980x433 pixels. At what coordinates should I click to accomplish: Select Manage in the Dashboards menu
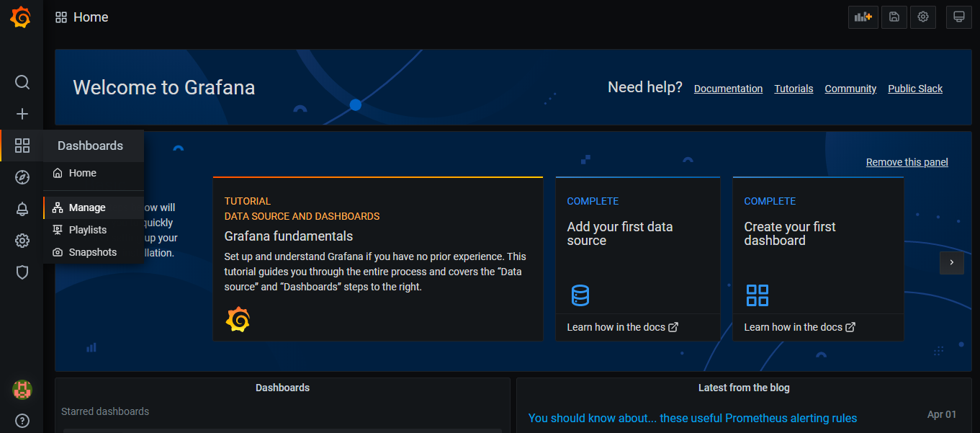click(x=94, y=207)
